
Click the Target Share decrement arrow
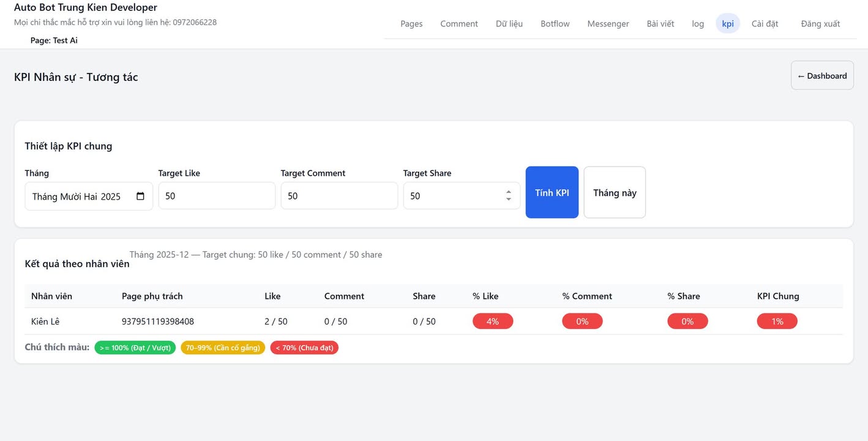pos(508,200)
